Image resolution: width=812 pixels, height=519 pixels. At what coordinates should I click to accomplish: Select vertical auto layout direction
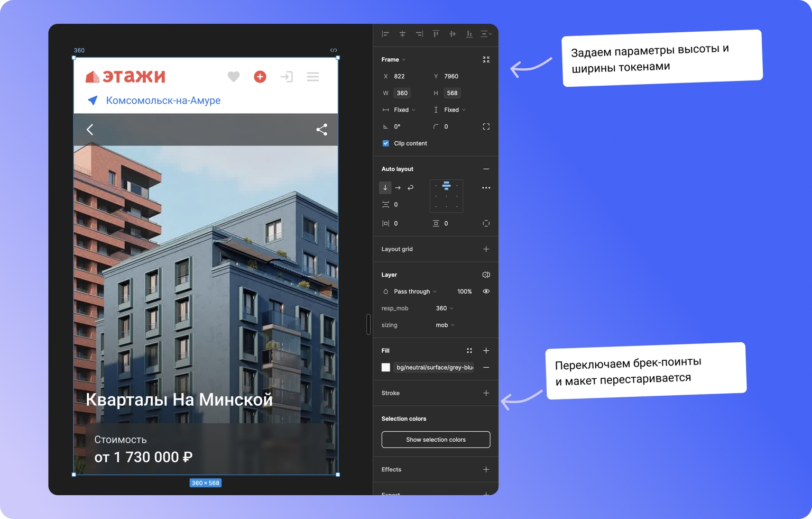pos(385,187)
